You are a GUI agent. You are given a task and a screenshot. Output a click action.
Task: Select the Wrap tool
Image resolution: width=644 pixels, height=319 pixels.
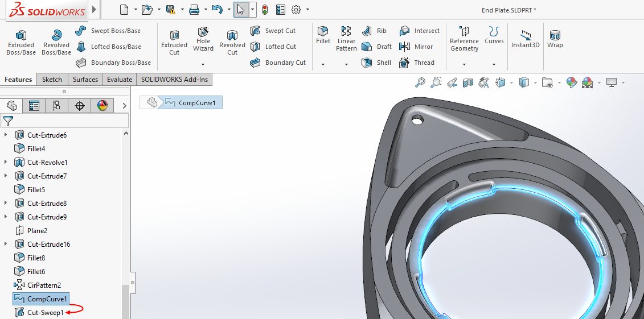[x=555, y=39]
